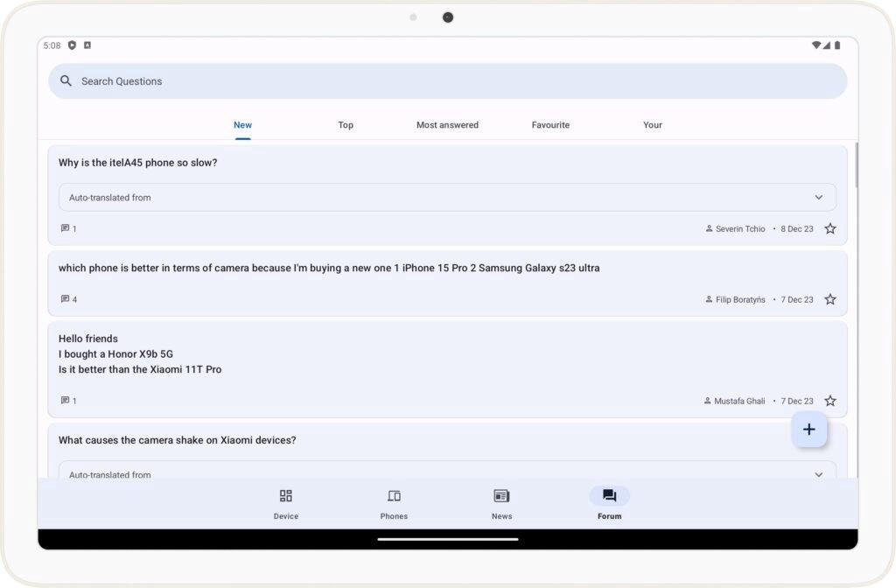The height and width of the screenshot is (588, 896).
Task: Click the comment icon on the itelA45 question
Action: [x=63, y=227]
